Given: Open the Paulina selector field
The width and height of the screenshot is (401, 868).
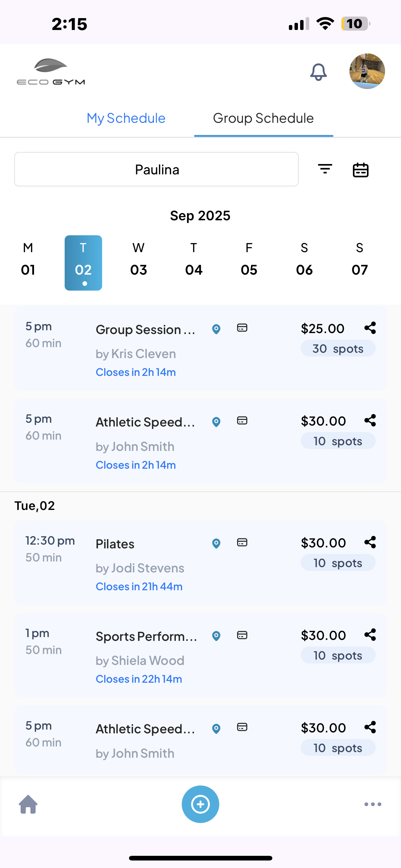Looking at the screenshot, I should 156,169.
